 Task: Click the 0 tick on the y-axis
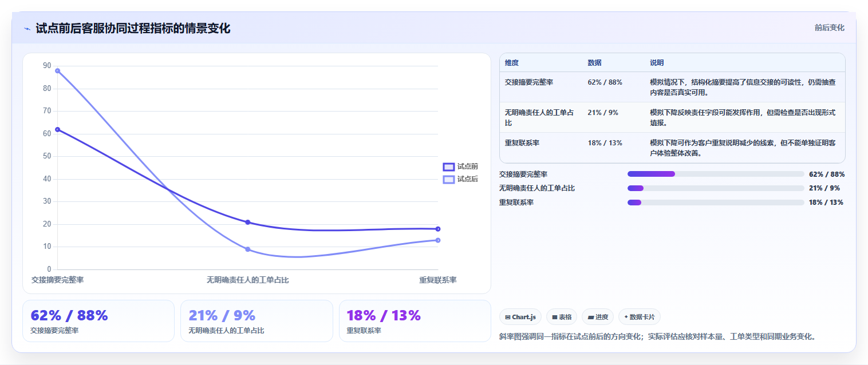tap(49, 269)
